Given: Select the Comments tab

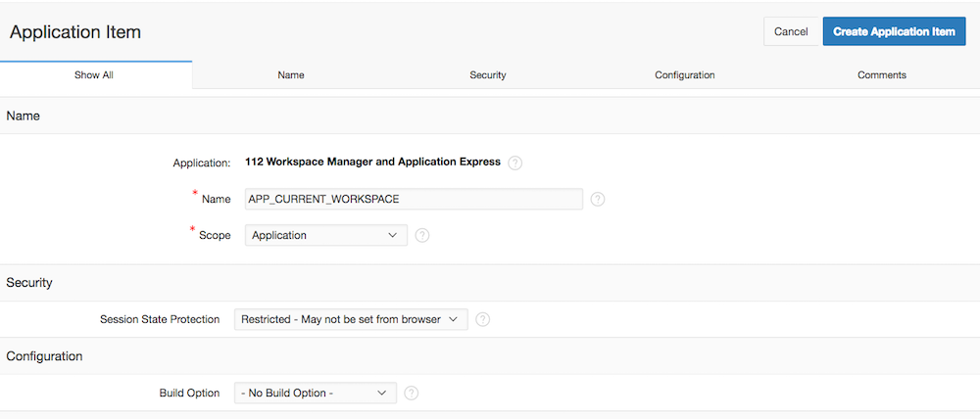Looking at the screenshot, I should point(882,75).
